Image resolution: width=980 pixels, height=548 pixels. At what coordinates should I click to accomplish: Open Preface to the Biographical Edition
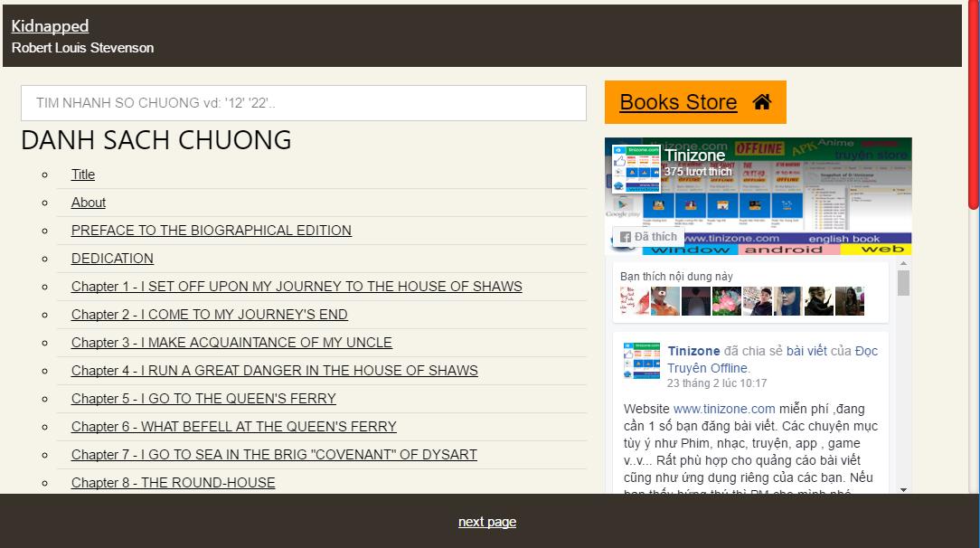tap(212, 231)
